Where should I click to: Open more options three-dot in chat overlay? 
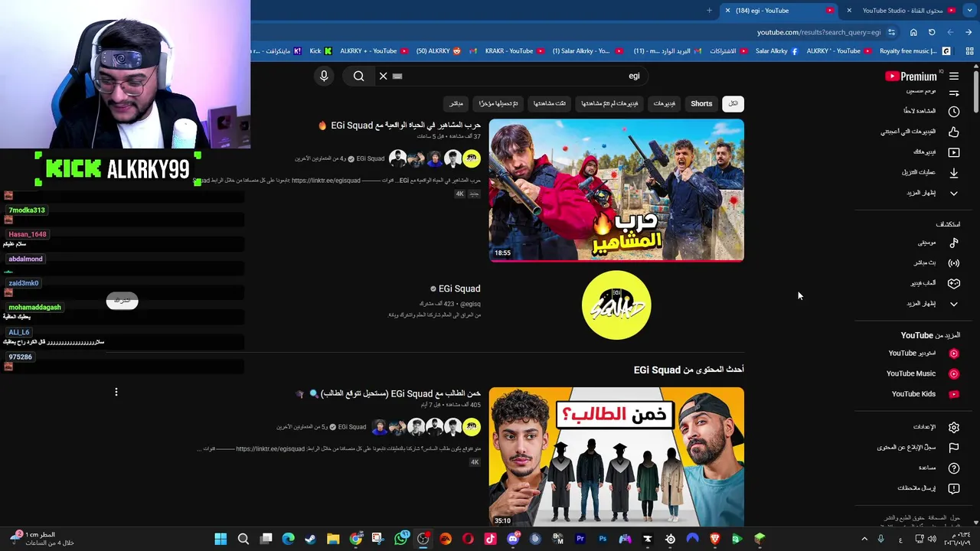click(x=116, y=392)
